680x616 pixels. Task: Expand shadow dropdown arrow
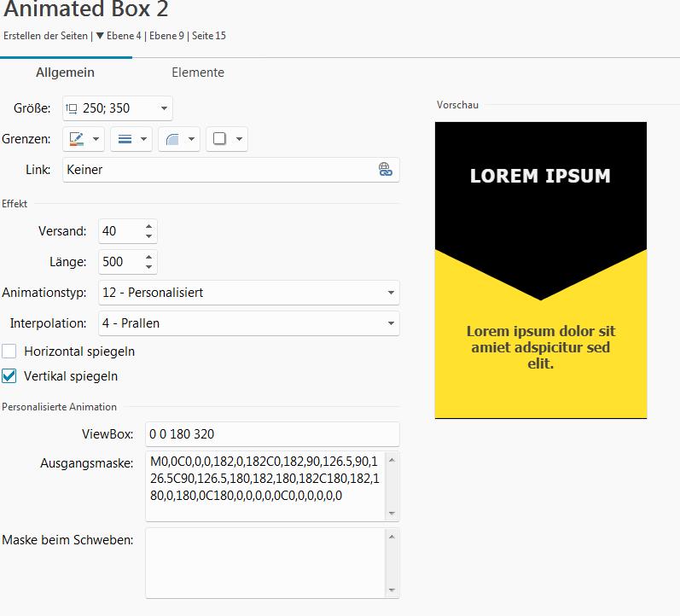pyautogui.click(x=239, y=139)
